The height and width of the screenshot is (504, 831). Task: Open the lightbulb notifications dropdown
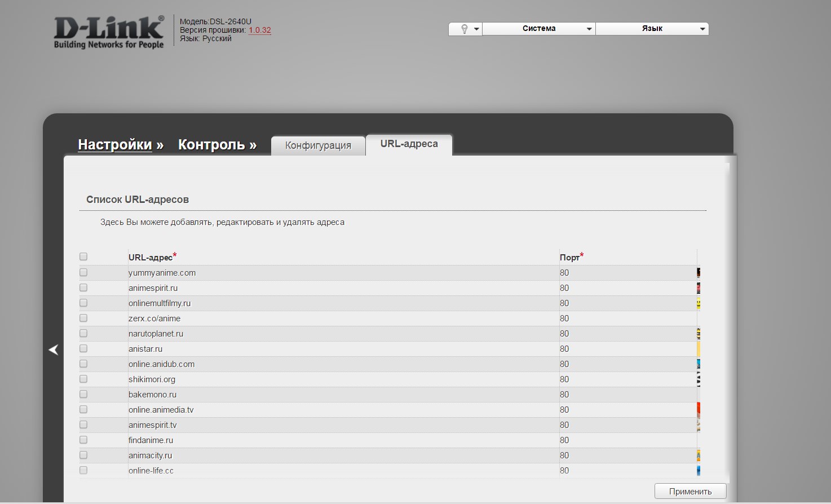coord(465,29)
